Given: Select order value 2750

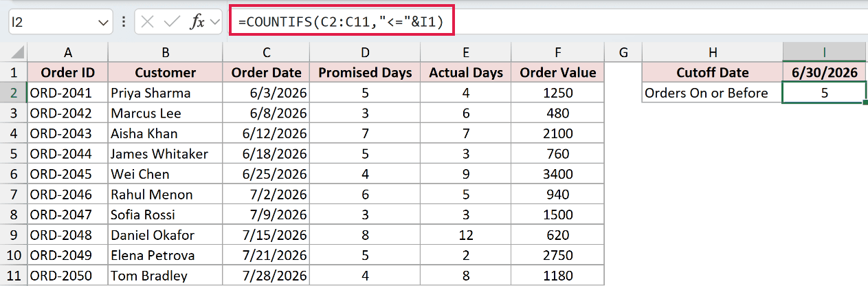Looking at the screenshot, I should click(x=558, y=256).
